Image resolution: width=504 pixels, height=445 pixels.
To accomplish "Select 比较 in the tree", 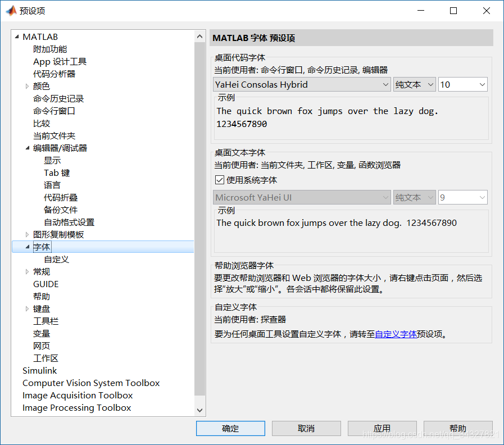I will (x=42, y=124).
